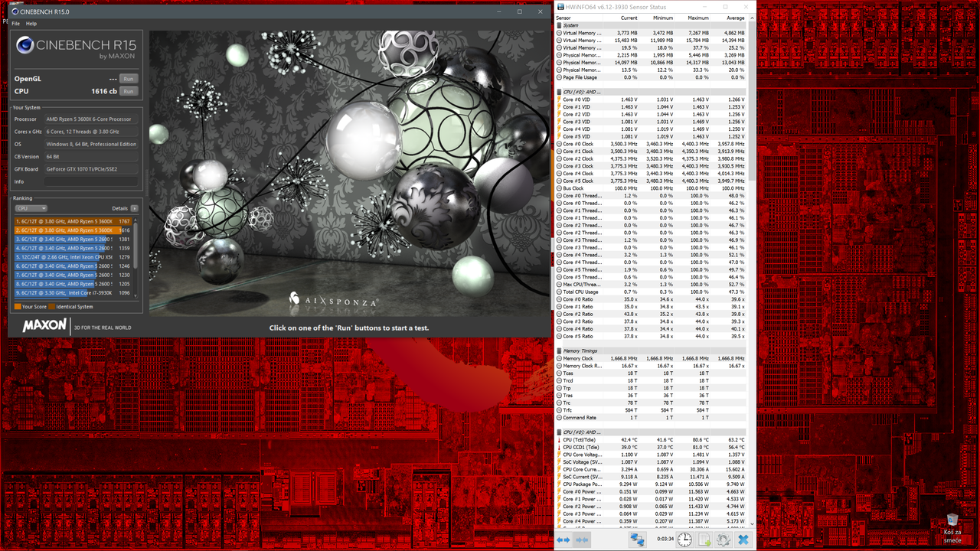Open the recycle bin on desktop
This screenshot has height=551, width=980.
click(x=952, y=527)
